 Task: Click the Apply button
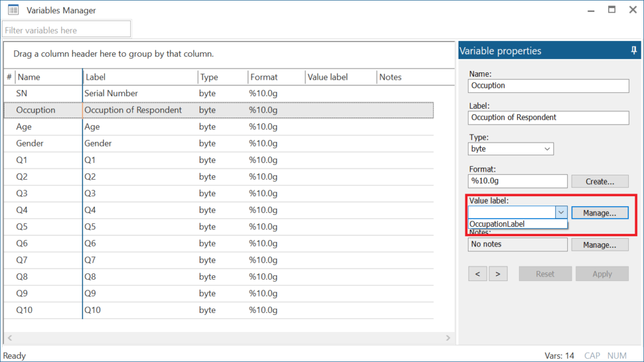click(602, 274)
